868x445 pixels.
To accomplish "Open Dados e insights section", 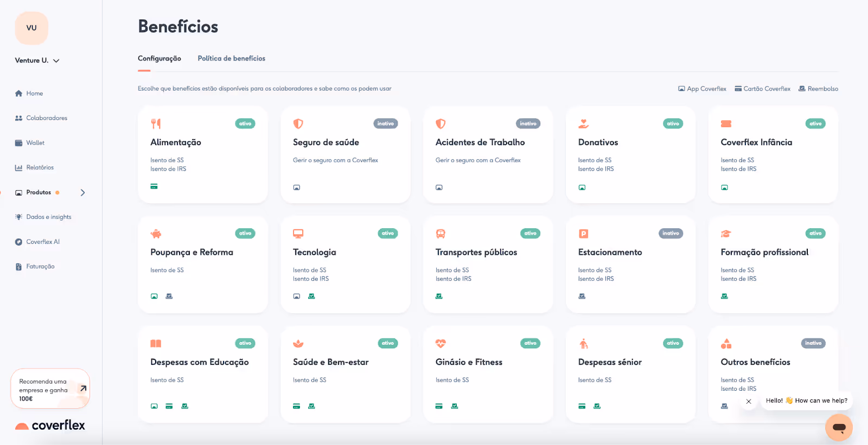I will click(x=43, y=217).
